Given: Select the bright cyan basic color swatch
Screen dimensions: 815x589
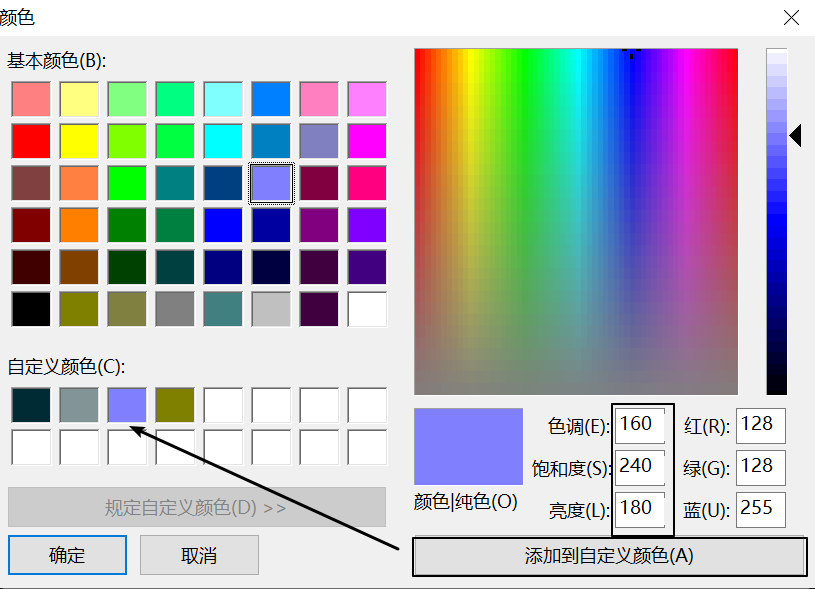Looking at the screenshot, I should 223,141.
